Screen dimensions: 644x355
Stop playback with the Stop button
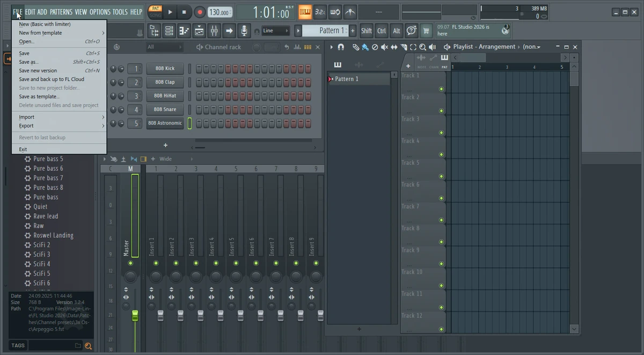click(184, 12)
